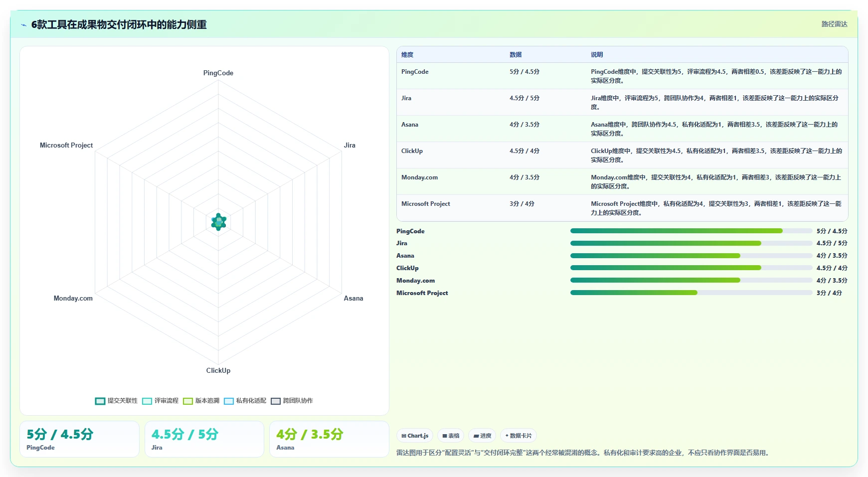Screen dimensions: 868x477
Task: Toggle the 版本追溯 legend item
Action: coord(201,401)
